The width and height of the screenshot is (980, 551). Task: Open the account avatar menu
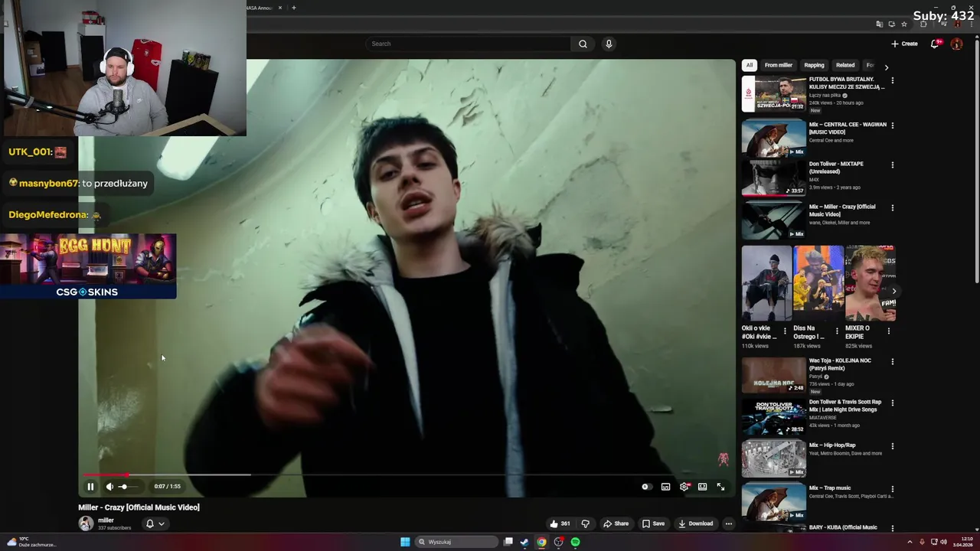tap(956, 44)
